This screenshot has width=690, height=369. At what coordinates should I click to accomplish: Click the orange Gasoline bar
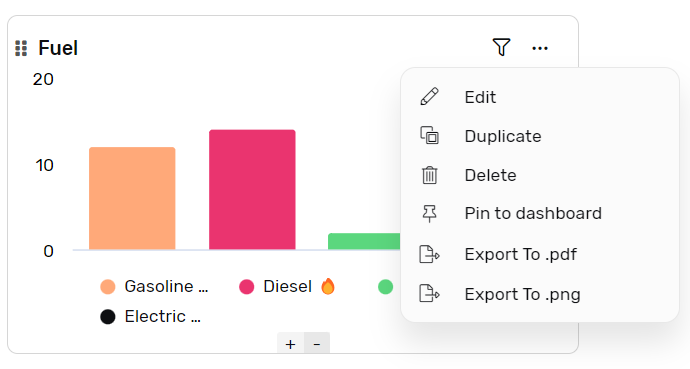[x=132, y=198]
